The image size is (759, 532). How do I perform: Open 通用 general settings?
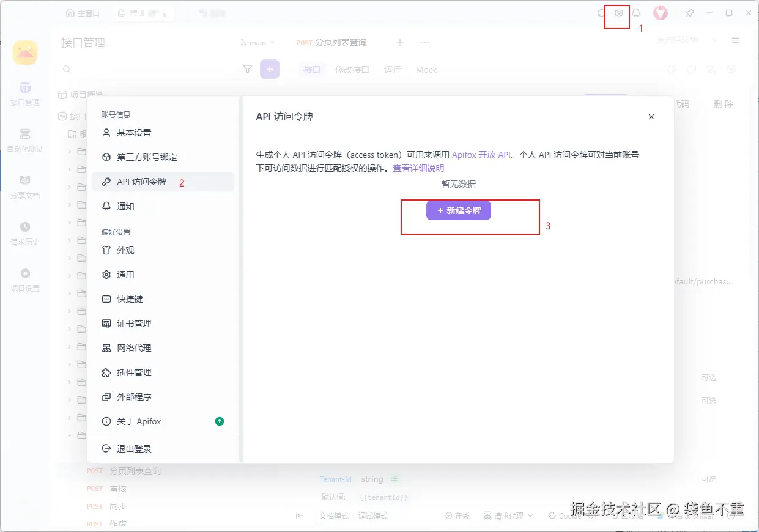[x=163, y=275]
